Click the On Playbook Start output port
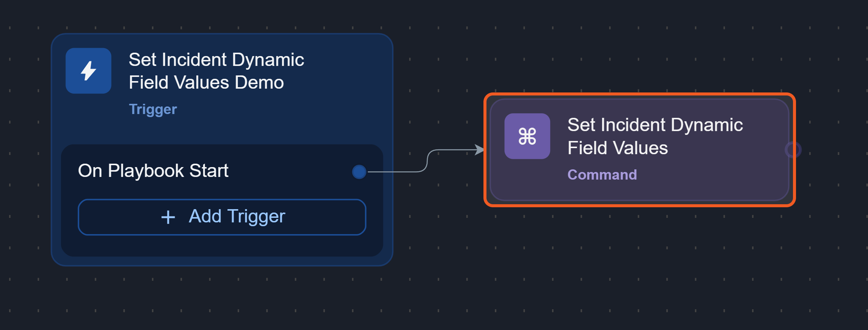The height and width of the screenshot is (330, 868). pos(359,172)
